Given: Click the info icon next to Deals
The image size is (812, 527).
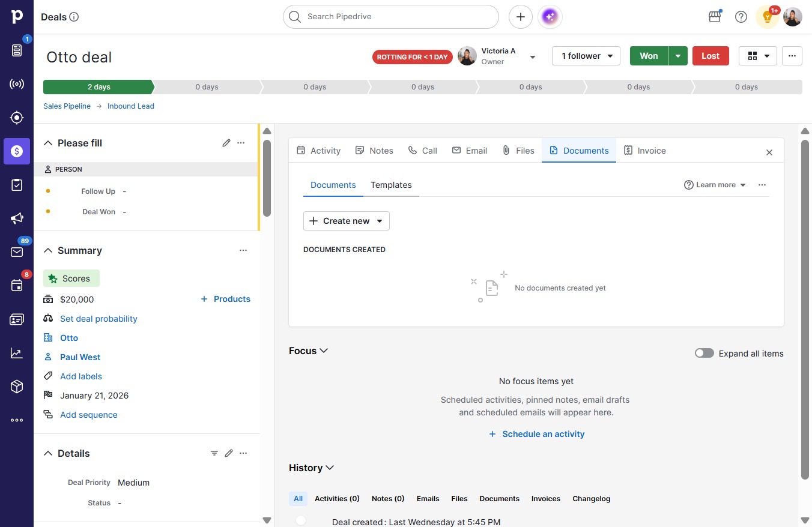Looking at the screenshot, I should (x=74, y=17).
